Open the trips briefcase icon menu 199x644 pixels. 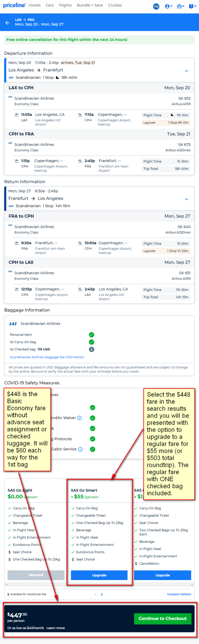click(181, 6)
